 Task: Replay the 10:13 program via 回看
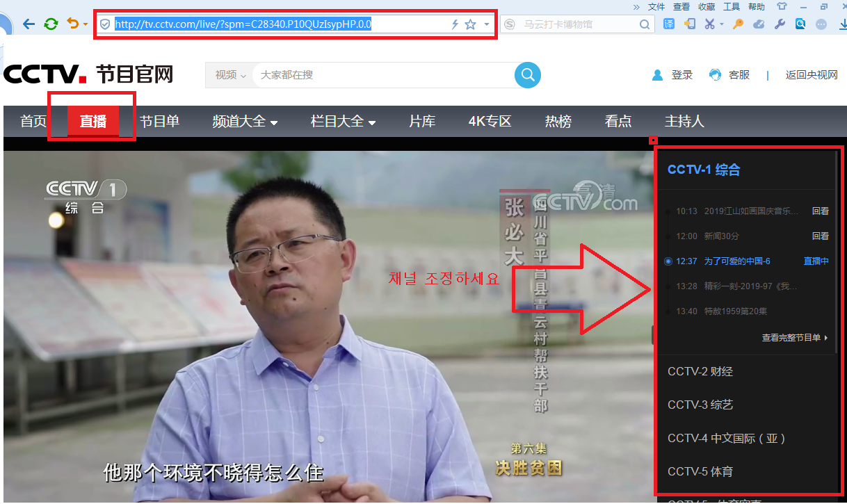(x=821, y=211)
